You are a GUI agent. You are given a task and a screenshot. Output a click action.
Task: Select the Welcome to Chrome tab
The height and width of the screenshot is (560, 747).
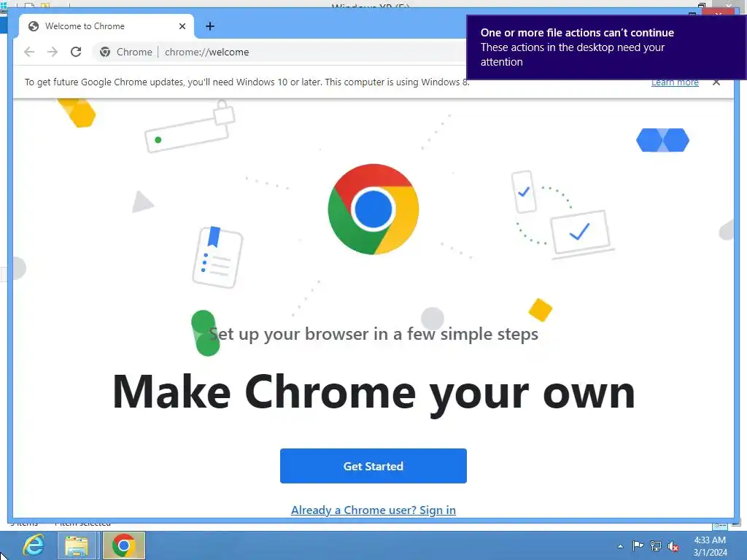107,26
